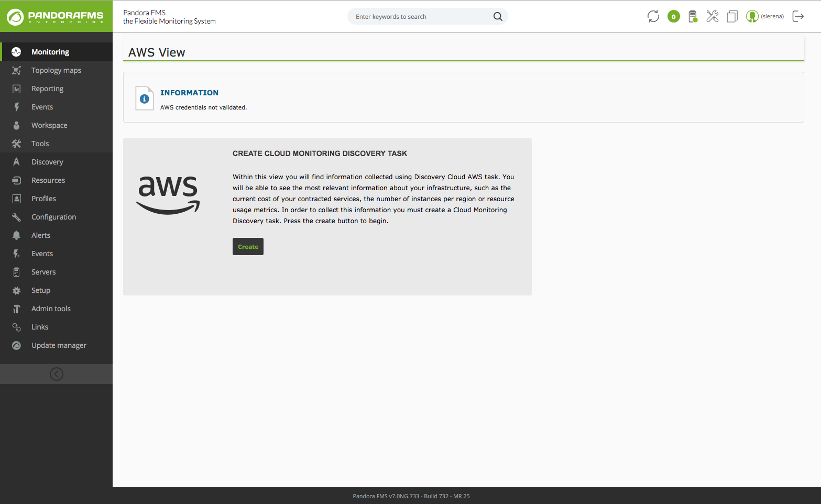Expand the Topology maps menu

tap(56, 70)
